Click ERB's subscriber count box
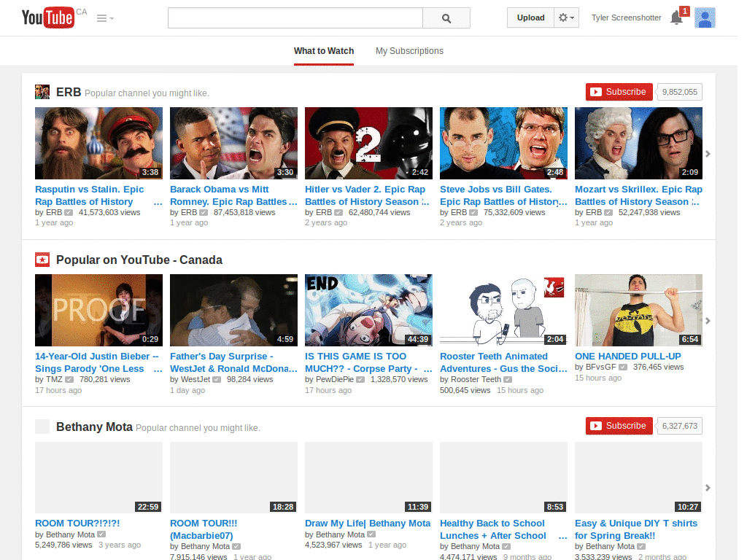Viewport: 747px width, 560px height. pyautogui.click(x=678, y=92)
